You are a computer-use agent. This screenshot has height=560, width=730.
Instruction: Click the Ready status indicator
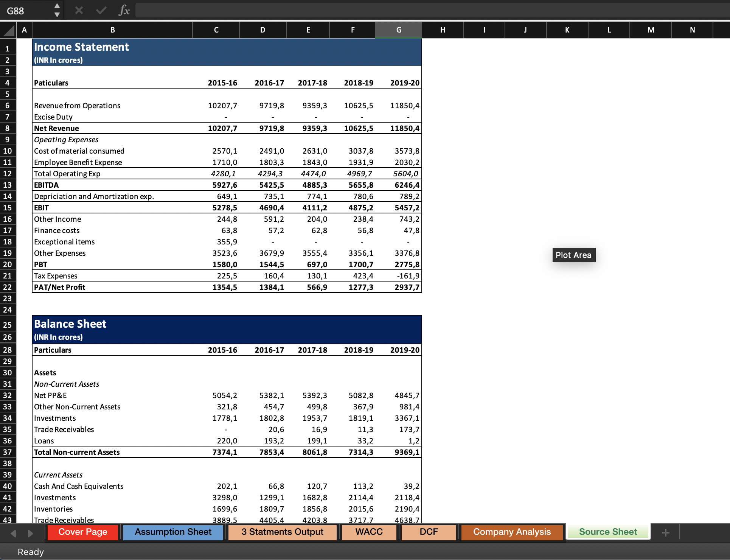(x=31, y=552)
